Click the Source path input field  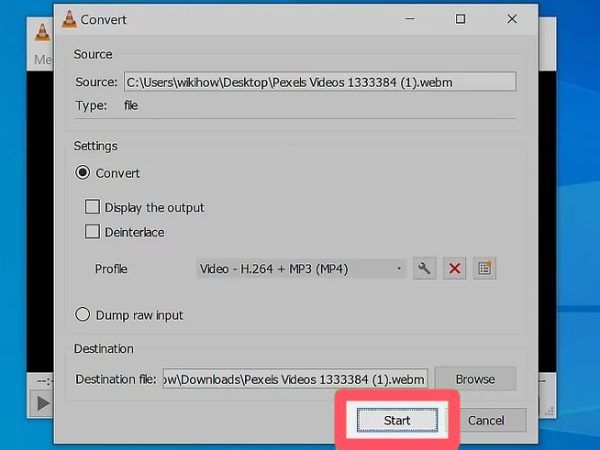(320, 82)
